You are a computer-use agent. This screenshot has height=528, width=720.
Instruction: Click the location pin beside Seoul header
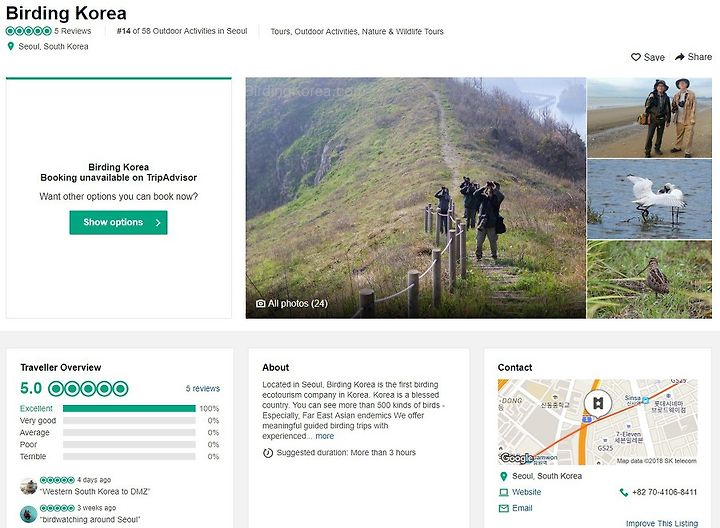click(x=11, y=46)
